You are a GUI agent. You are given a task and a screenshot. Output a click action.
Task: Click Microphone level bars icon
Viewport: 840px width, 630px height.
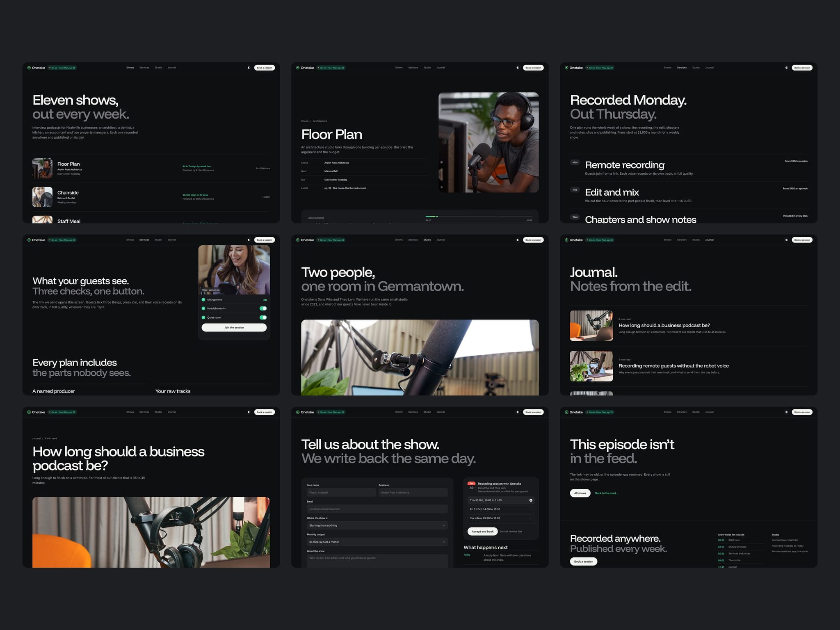click(x=265, y=300)
